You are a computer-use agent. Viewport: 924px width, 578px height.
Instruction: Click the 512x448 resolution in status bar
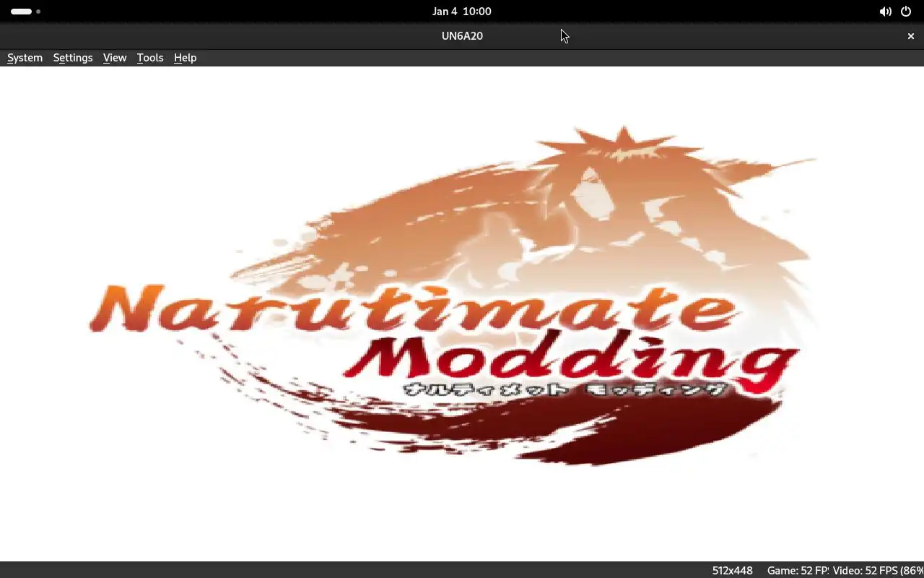click(732, 571)
